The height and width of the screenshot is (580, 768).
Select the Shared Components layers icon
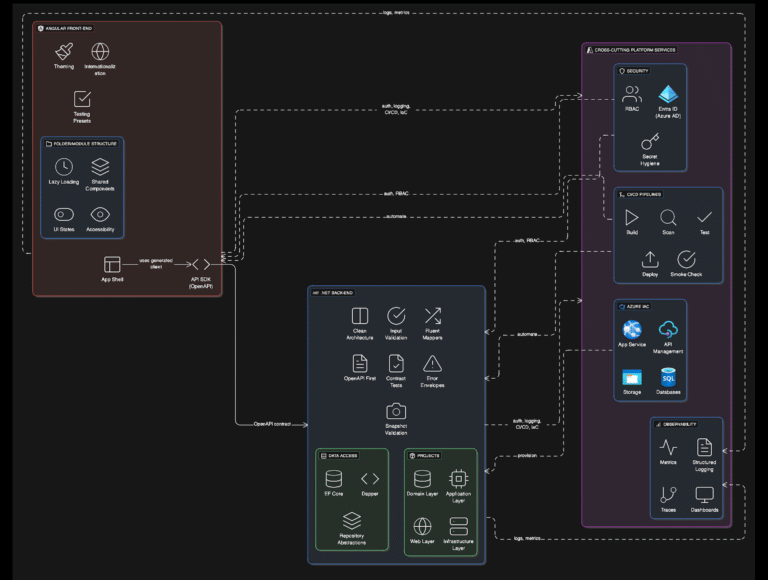pyautogui.click(x=100, y=167)
